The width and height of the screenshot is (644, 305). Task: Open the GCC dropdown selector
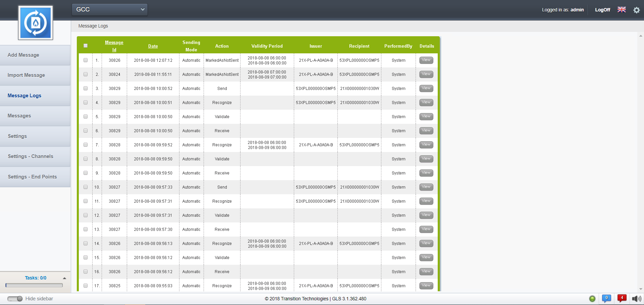(x=110, y=9)
